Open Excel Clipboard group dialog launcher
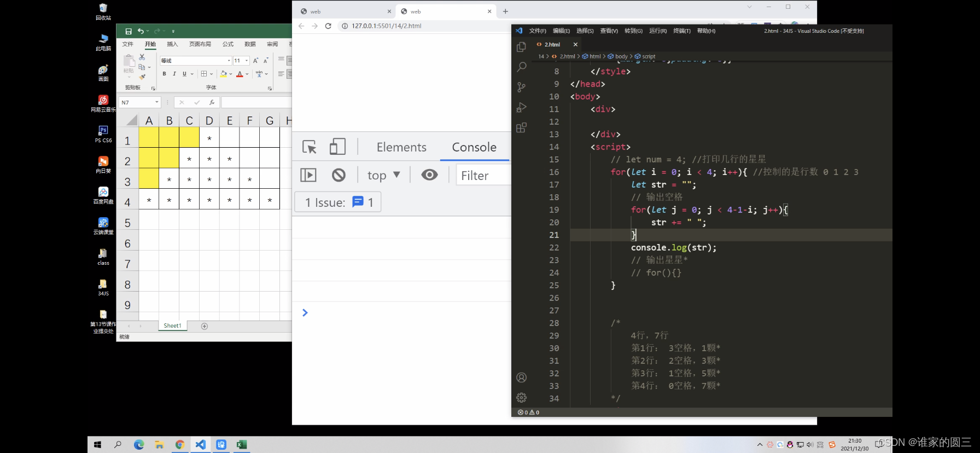This screenshot has height=453, width=980. pyautogui.click(x=153, y=88)
